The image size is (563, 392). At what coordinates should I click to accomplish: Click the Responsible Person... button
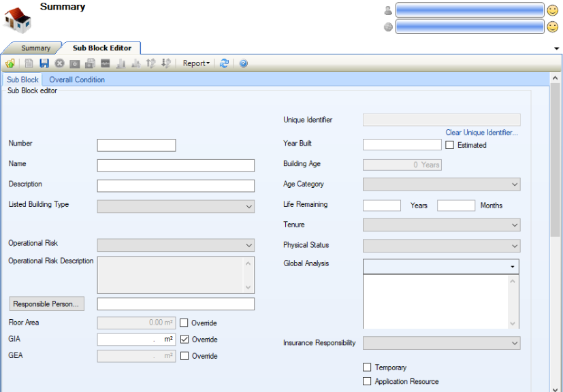46,304
